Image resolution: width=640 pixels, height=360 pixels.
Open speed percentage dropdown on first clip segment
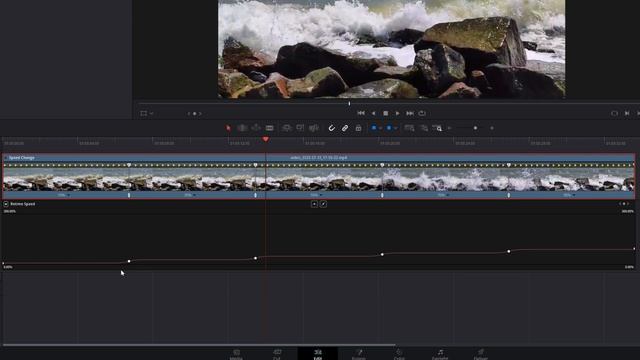(x=68, y=196)
